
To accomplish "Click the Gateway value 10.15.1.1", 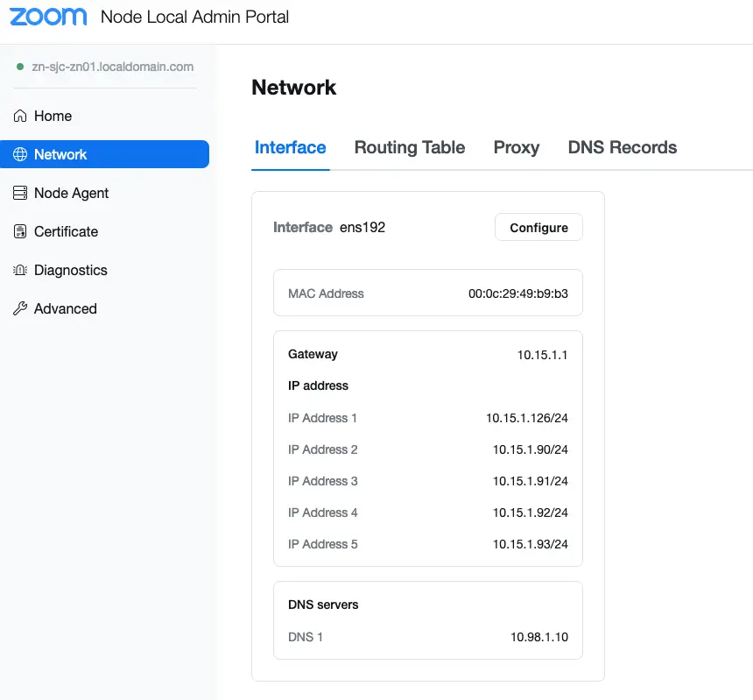I will 542,355.
